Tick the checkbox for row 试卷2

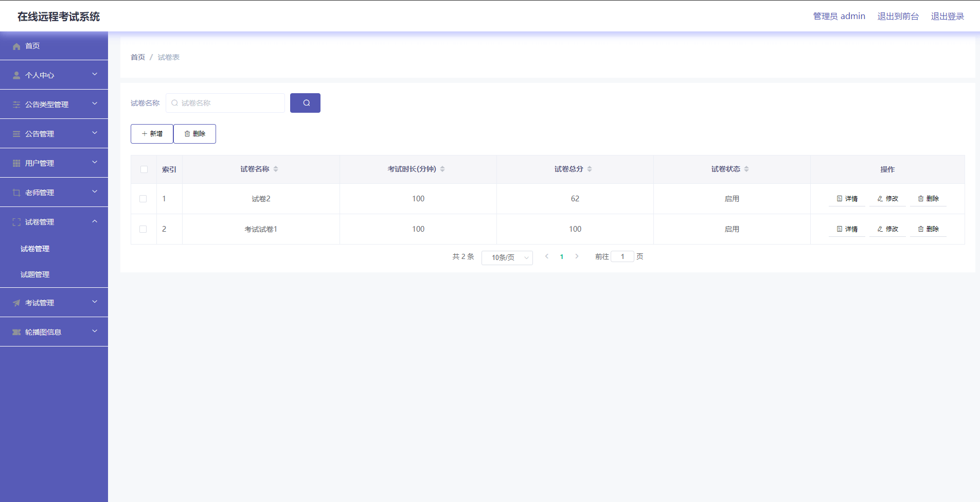(x=144, y=199)
